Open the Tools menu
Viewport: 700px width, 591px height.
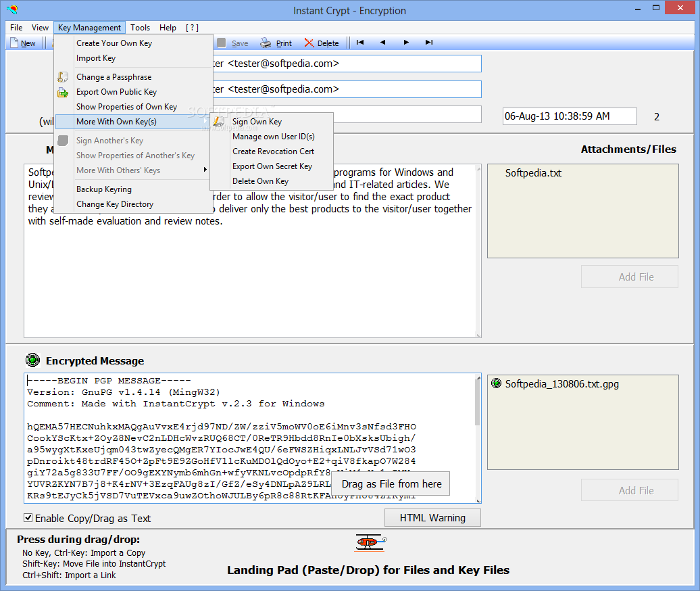point(140,28)
